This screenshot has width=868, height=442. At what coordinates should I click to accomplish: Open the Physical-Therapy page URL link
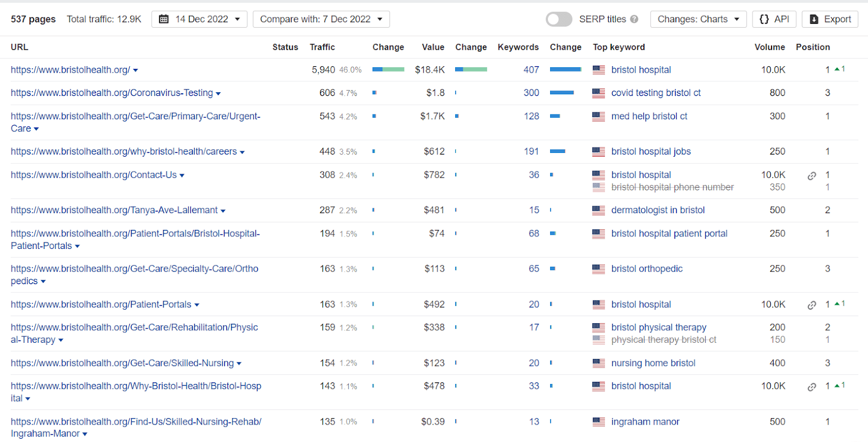tap(135, 334)
